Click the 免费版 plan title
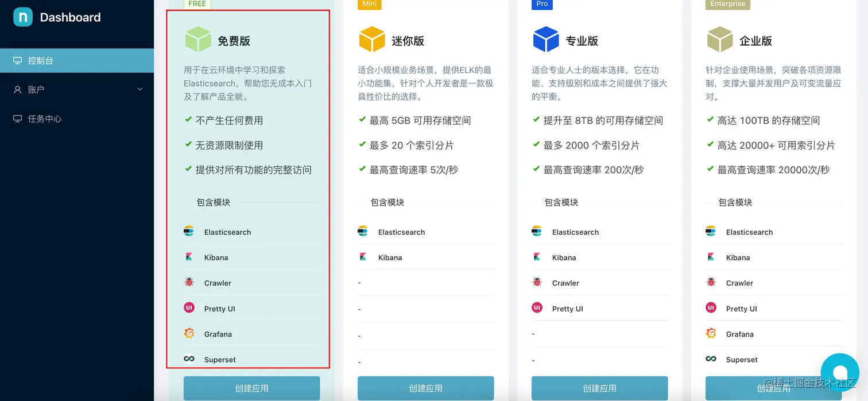Viewport: 868px width, 401px height. [234, 41]
